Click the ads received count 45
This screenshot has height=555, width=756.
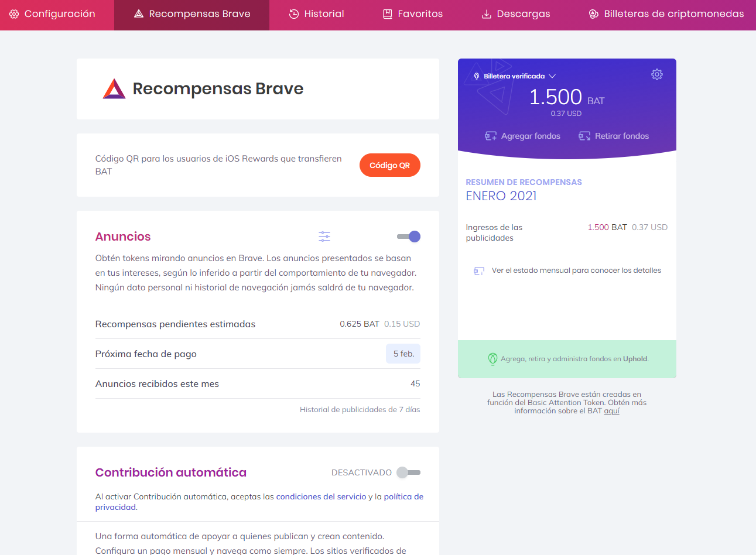(415, 383)
